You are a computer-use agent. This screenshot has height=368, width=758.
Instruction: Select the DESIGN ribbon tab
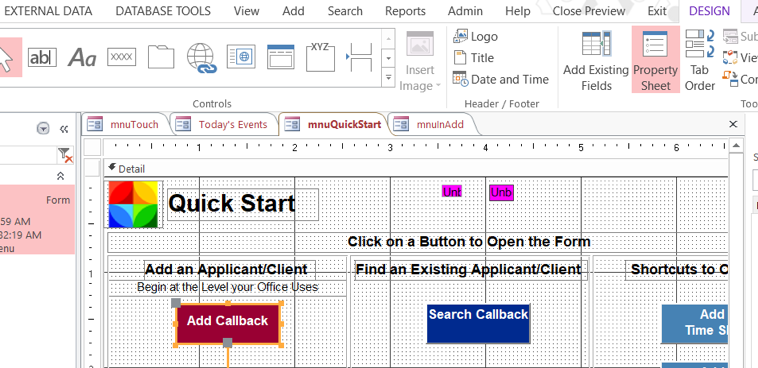[x=709, y=11]
